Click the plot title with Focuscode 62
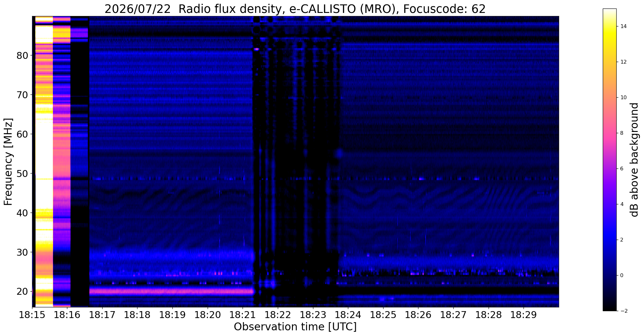Screen dimensions: 644x336 click(x=295, y=9)
